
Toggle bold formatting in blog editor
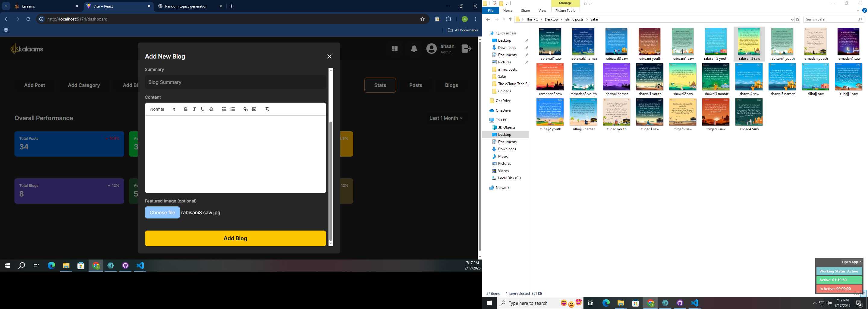pyautogui.click(x=186, y=109)
